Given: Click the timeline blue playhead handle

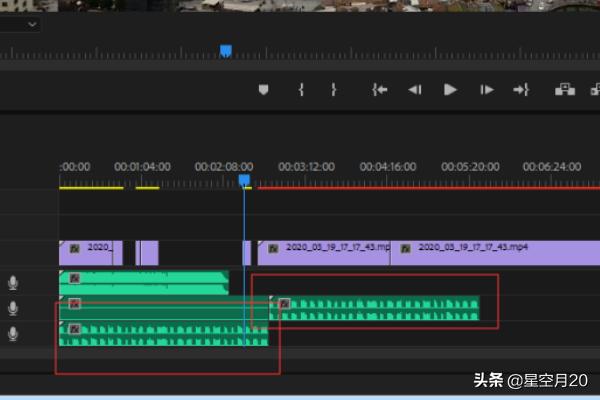Looking at the screenshot, I should (244, 180).
